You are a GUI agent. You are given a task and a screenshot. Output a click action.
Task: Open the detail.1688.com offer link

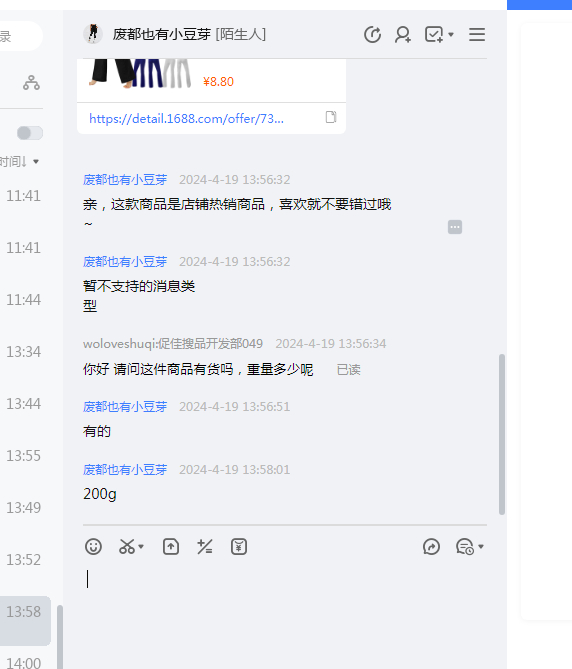(186, 118)
